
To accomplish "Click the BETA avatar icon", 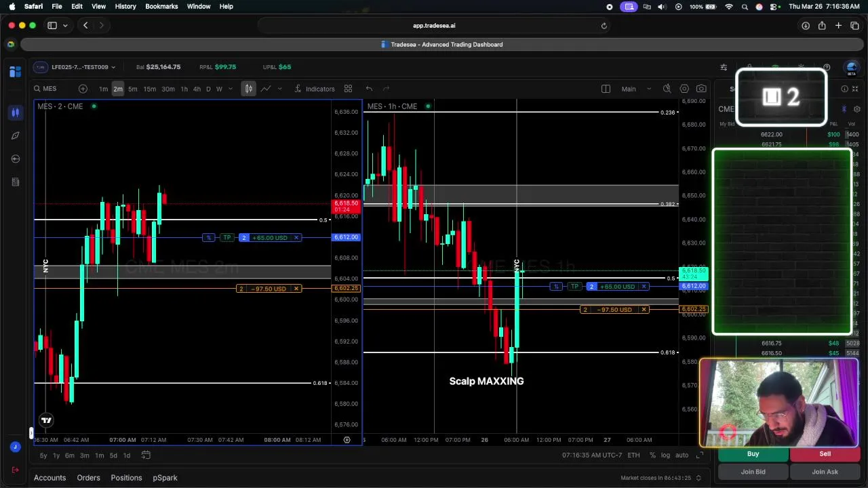I will tap(852, 67).
